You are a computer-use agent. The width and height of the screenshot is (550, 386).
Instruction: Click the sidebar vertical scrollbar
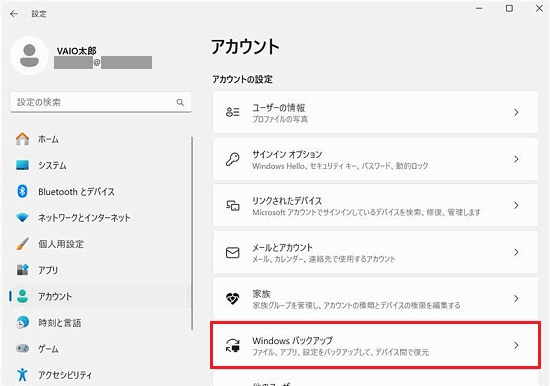point(192,233)
